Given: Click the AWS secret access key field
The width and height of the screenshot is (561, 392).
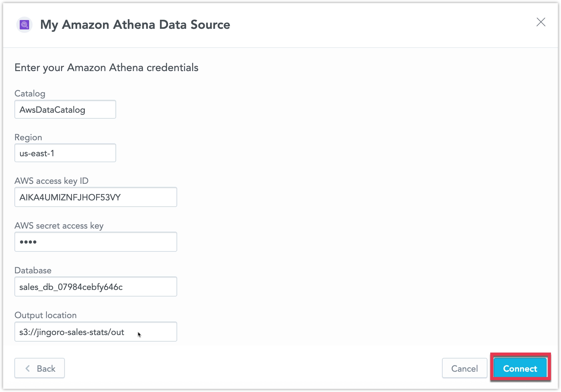Looking at the screenshot, I should click(95, 242).
